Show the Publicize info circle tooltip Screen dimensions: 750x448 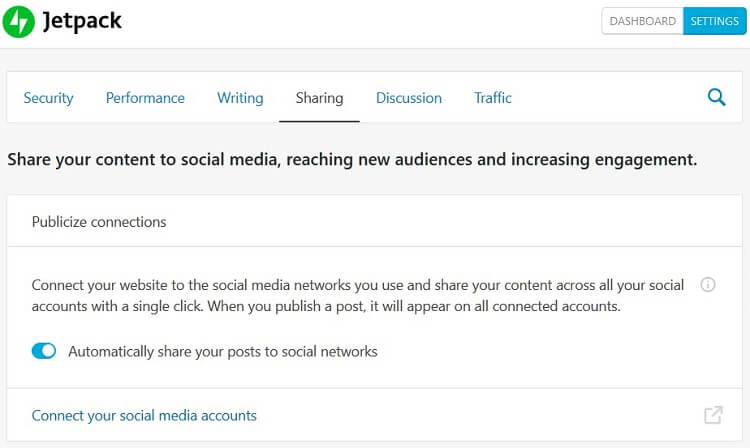tap(707, 284)
